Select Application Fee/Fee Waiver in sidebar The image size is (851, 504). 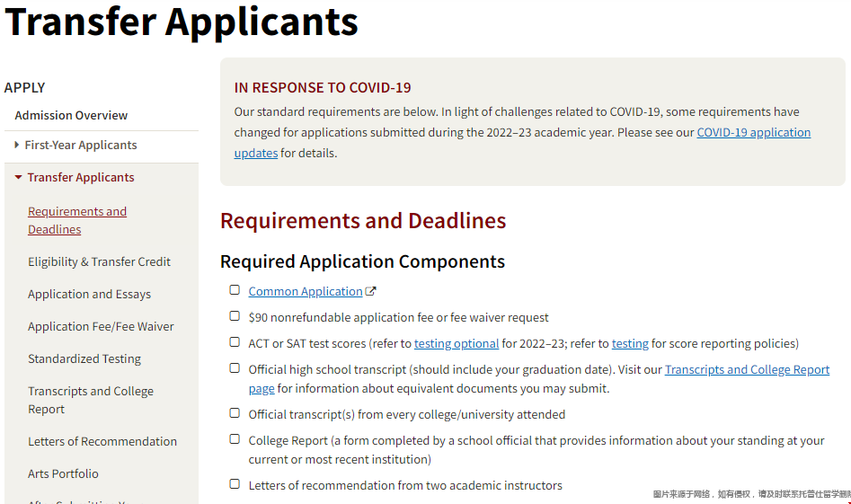tap(101, 327)
